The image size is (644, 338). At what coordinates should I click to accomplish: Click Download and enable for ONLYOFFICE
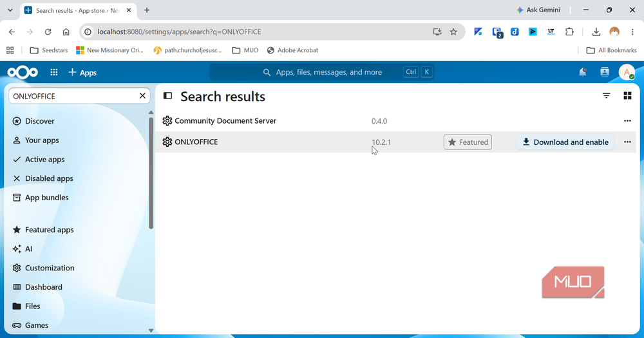(565, 142)
